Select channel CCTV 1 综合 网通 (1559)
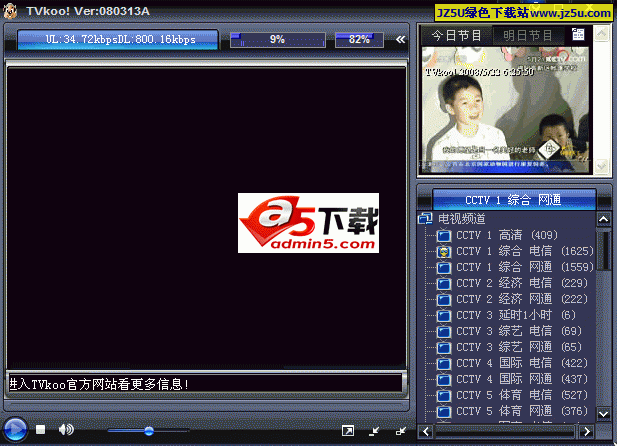617x446 pixels. pyautogui.click(x=525, y=267)
